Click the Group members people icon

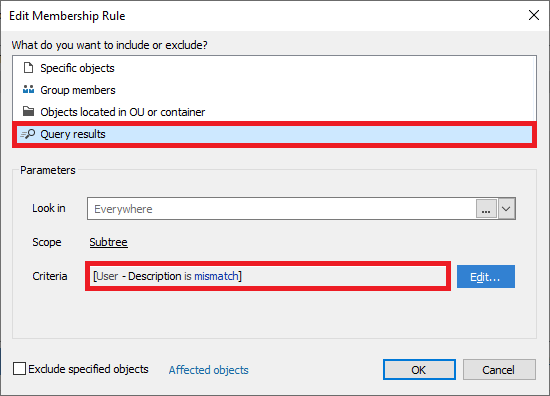[28, 89]
